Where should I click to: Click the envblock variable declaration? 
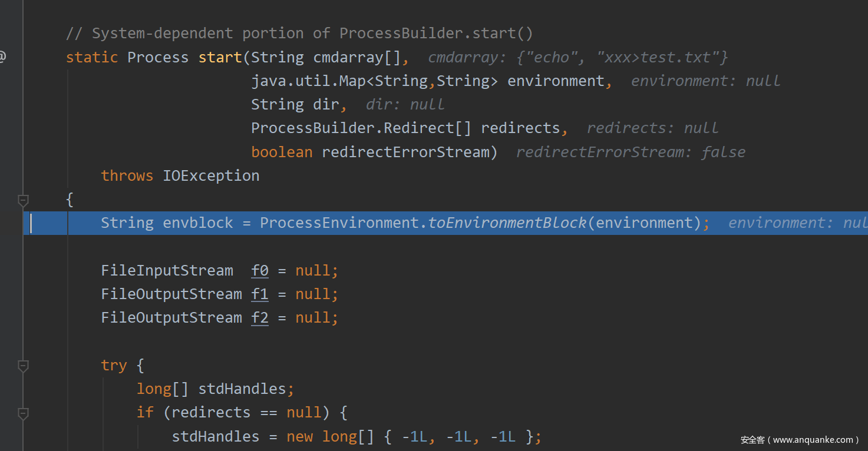198,223
